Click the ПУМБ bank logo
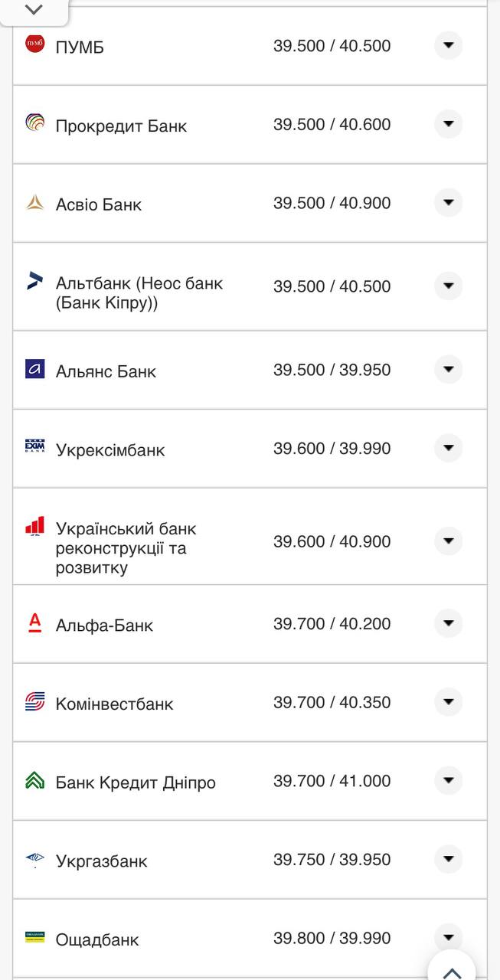 (x=34, y=44)
